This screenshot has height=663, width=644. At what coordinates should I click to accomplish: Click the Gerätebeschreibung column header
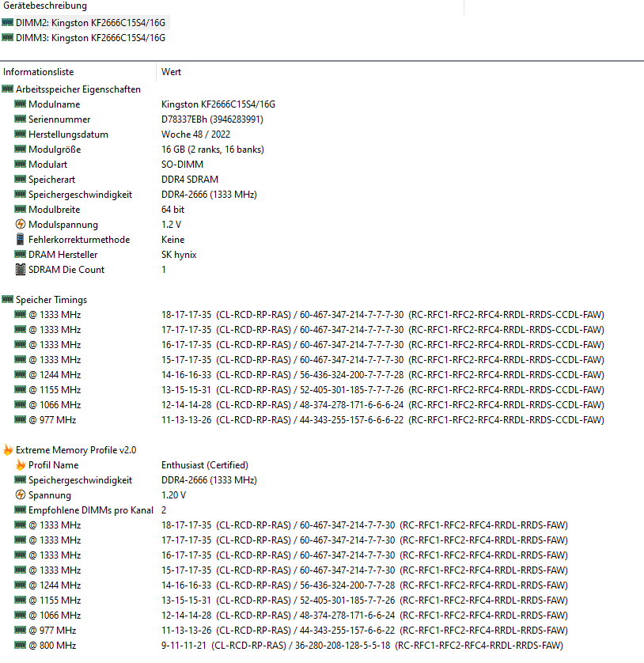click(x=45, y=6)
